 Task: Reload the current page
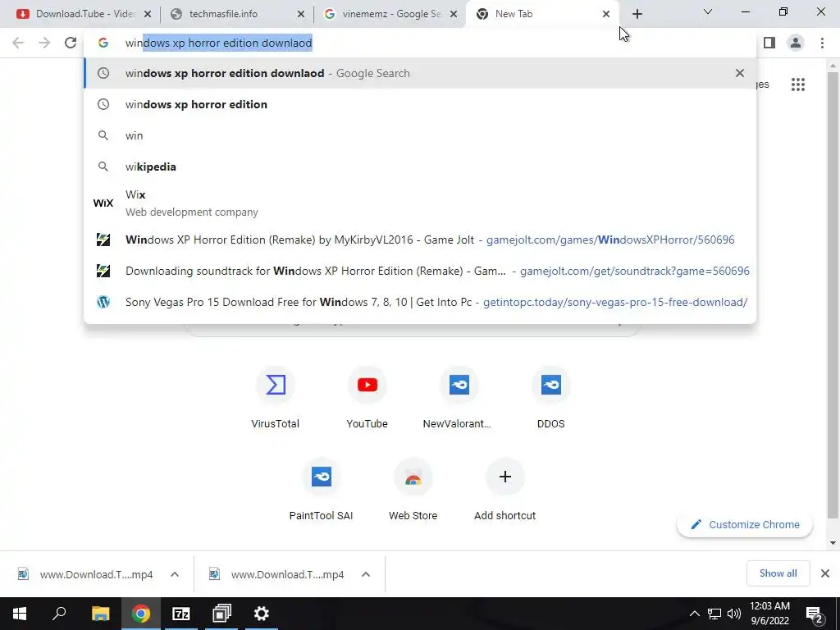coord(71,43)
